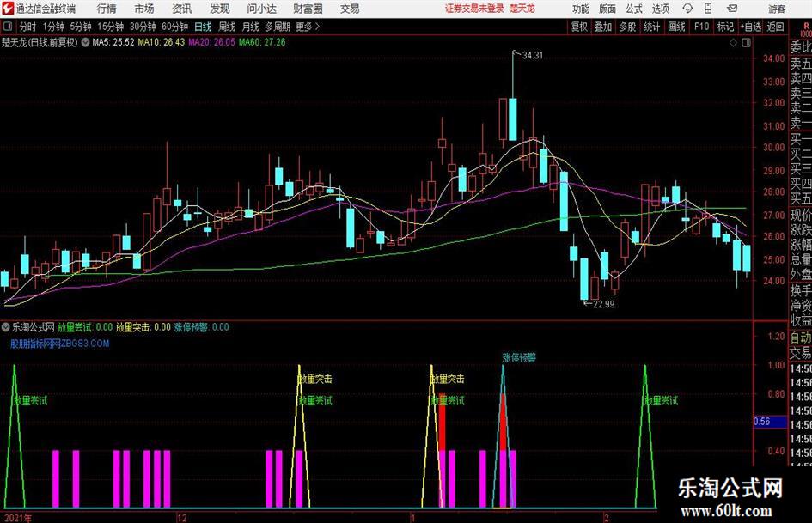812x523 pixels.
Task: Open the mail envelope icon
Action: click(x=732, y=9)
